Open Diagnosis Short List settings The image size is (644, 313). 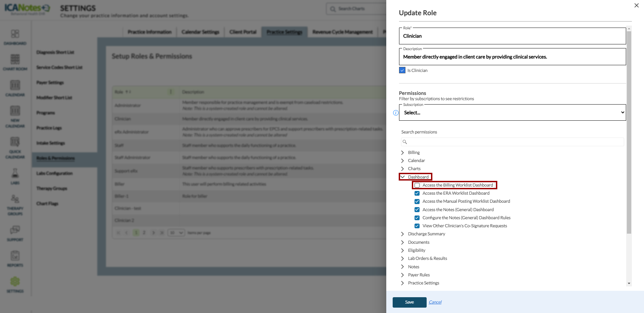tap(55, 52)
